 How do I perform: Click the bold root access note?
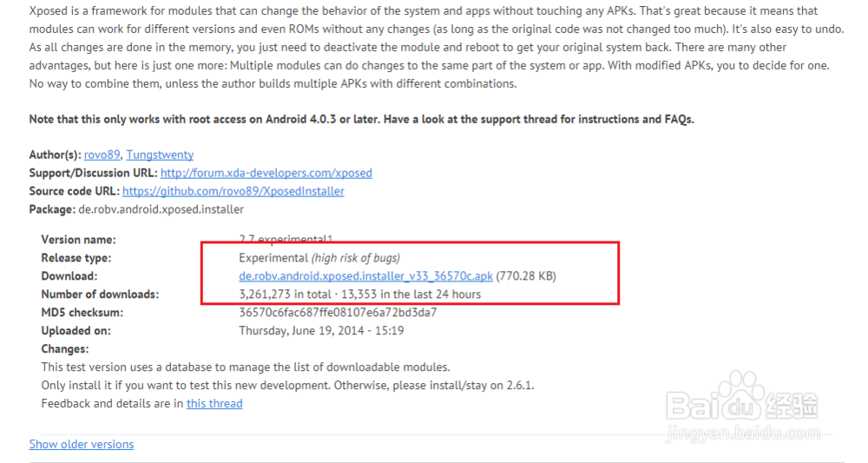[361, 119]
